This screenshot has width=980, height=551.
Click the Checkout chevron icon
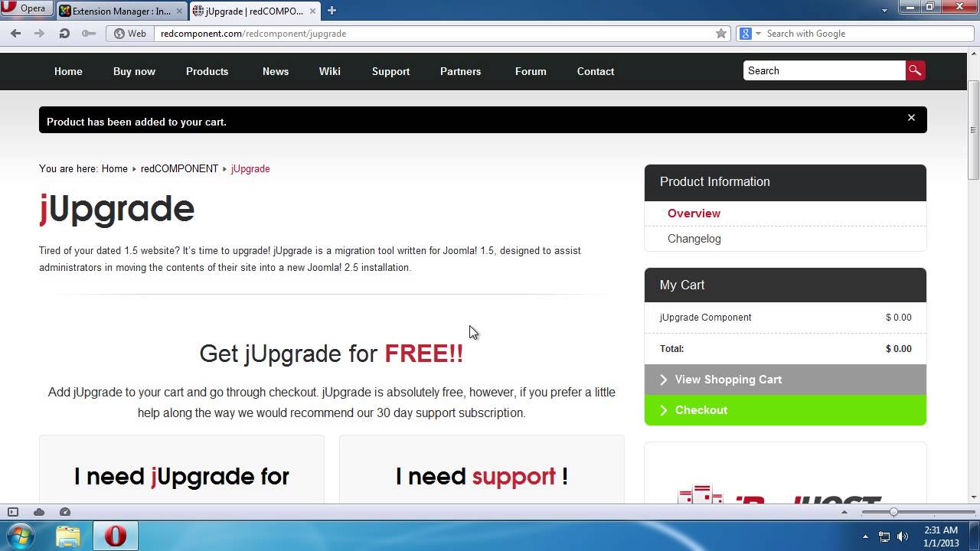[x=664, y=410]
